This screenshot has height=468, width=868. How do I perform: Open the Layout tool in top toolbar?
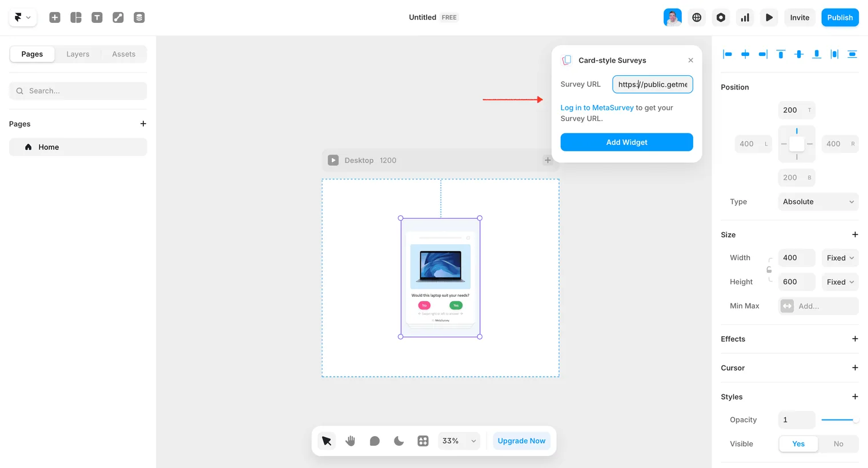point(76,18)
